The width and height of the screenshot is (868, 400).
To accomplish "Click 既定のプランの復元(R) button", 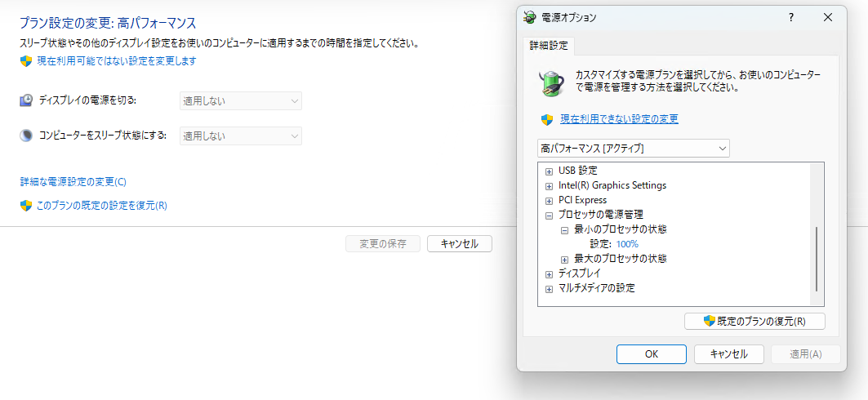I will [754, 322].
